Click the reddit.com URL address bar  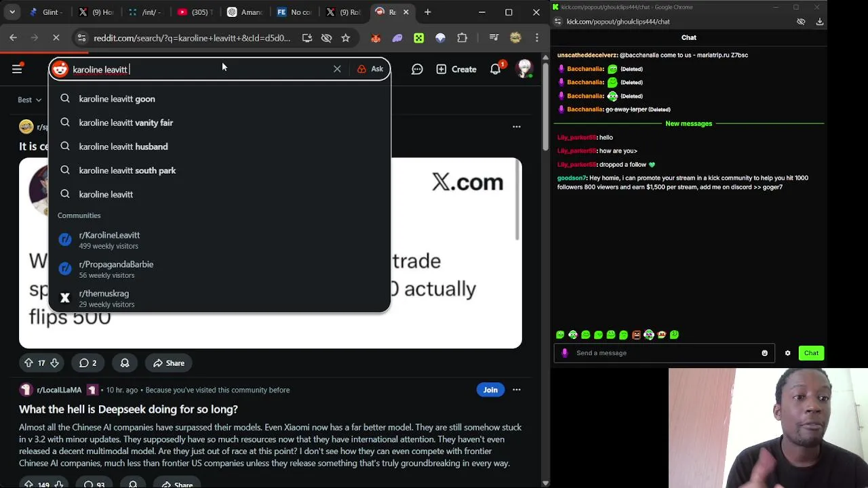click(x=192, y=38)
